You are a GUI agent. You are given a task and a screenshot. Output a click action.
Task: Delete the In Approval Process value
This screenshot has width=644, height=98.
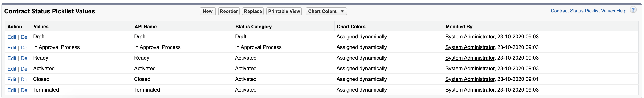(24, 48)
